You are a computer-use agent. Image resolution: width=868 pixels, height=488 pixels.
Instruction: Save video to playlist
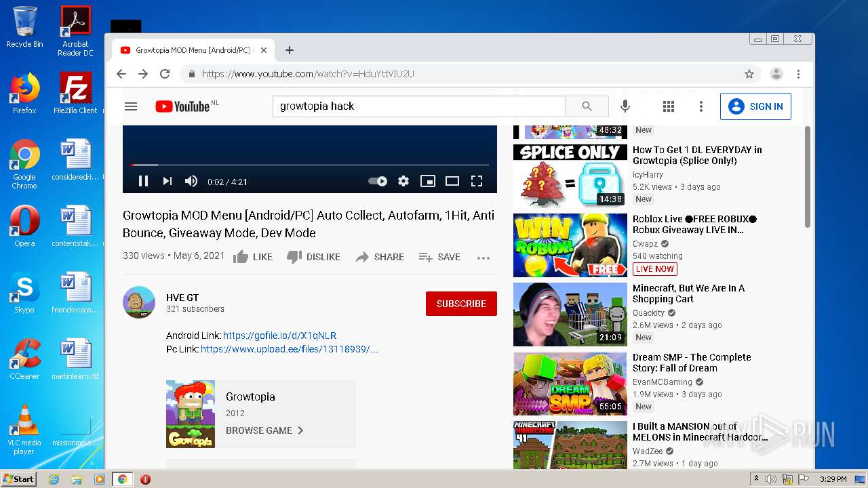click(x=439, y=257)
